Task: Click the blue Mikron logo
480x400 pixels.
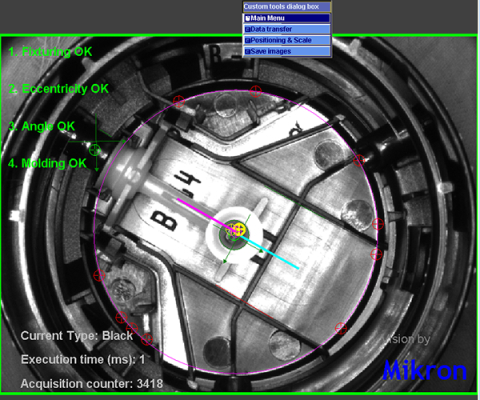Action: click(x=424, y=370)
